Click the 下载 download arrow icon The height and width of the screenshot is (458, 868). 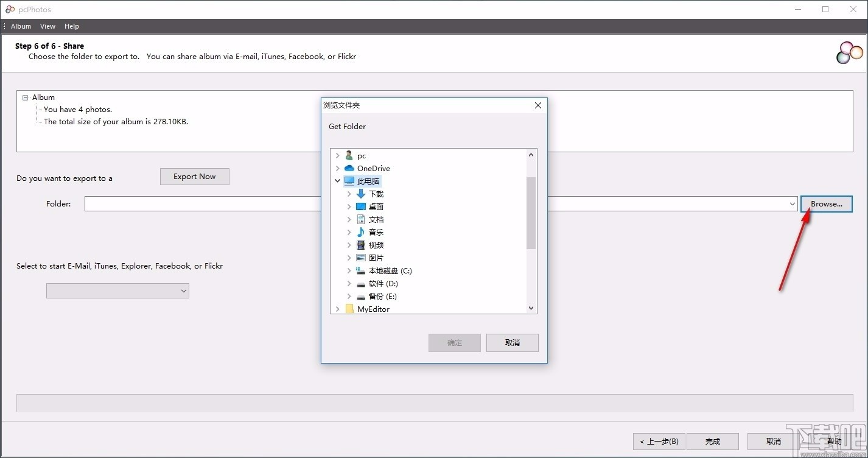pyautogui.click(x=361, y=194)
